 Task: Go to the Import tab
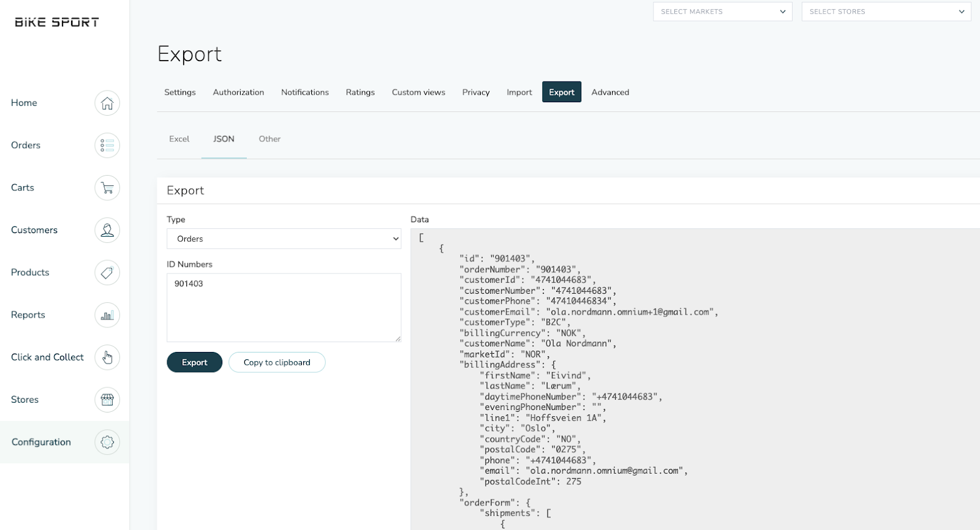[519, 92]
